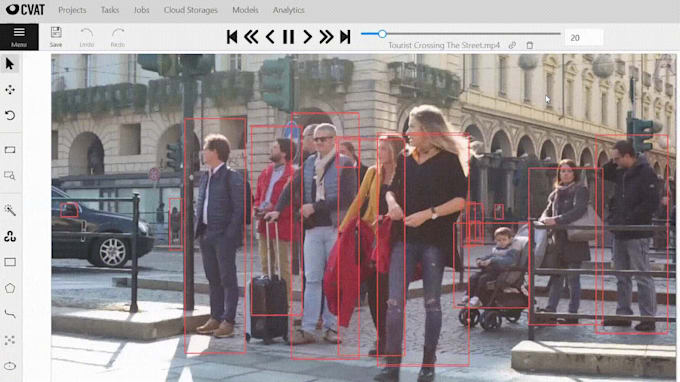This screenshot has width=680, height=382.
Task: Select the draw rectangle tool
Action: click(10, 262)
